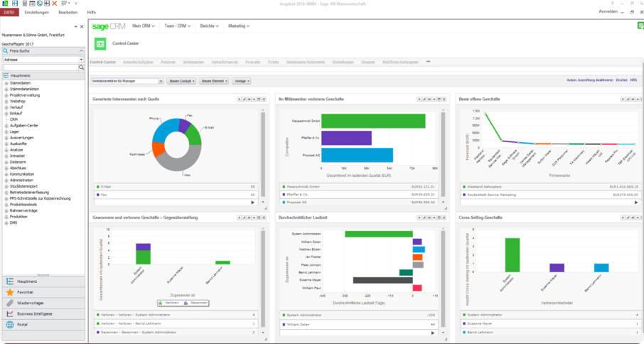
Task: Open the MailChimp-Kampagnen tab
Action: pos(400,63)
